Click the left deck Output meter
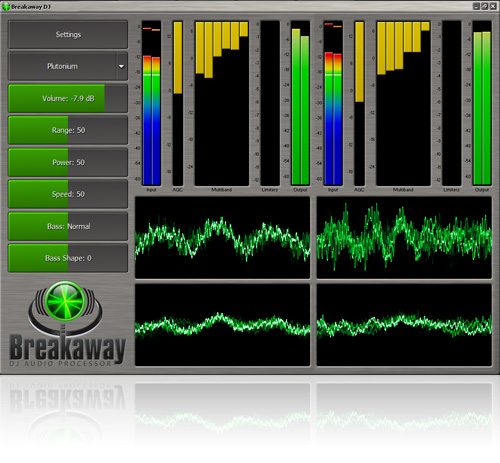This screenshot has height=463, width=500. coord(300,103)
